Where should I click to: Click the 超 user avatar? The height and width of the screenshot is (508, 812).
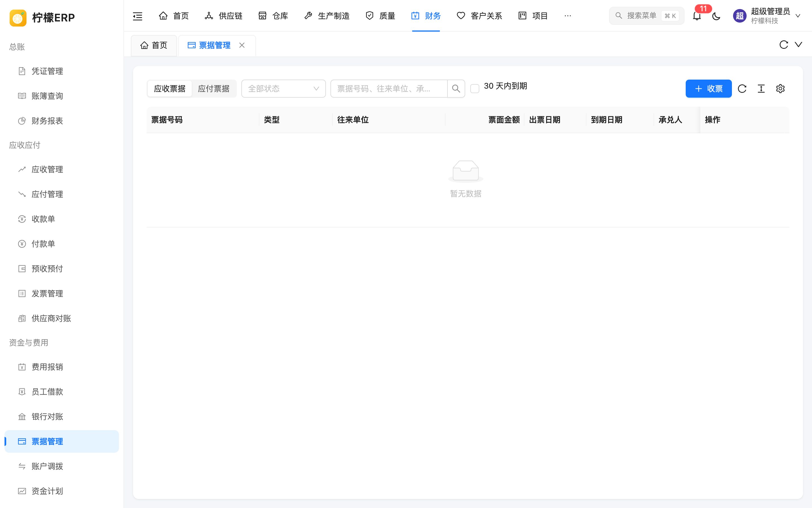(740, 16)
